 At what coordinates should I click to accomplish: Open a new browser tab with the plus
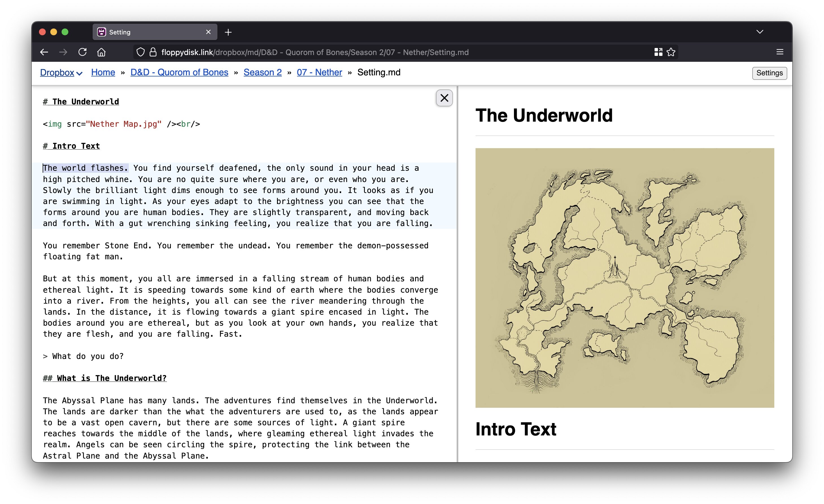[x=228, y=32]
